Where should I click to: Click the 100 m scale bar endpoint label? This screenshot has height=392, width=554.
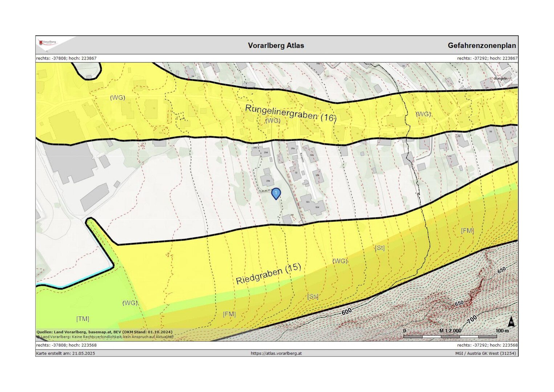coord(502,331)
